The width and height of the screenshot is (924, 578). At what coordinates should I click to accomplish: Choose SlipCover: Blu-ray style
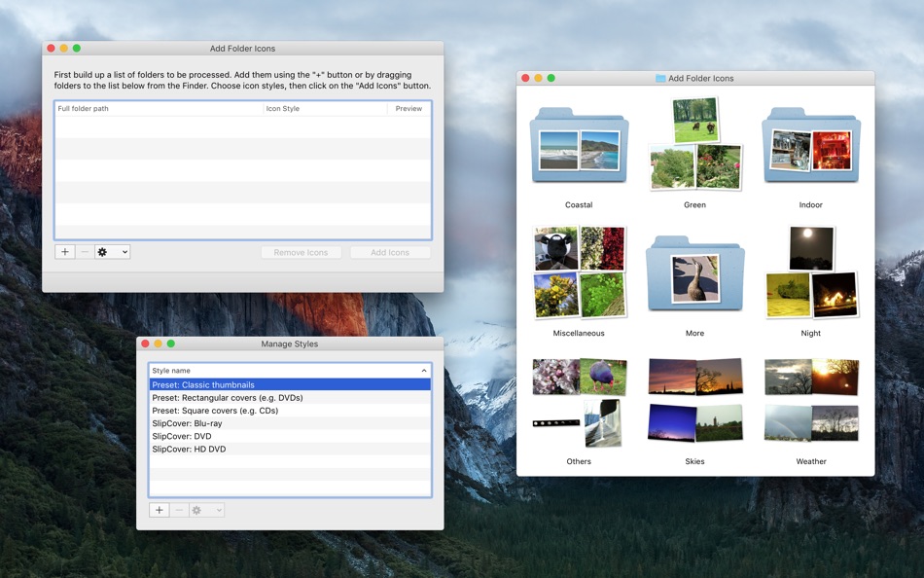tap(188, 423)
